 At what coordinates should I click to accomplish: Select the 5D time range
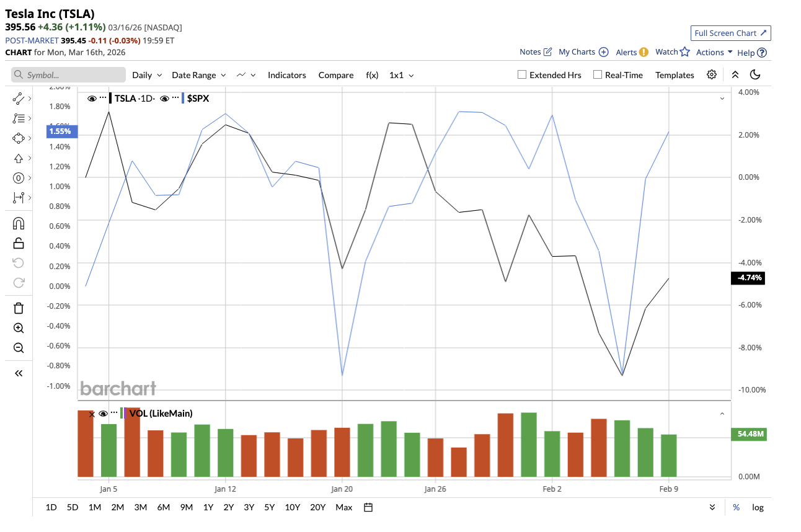click(x=73, y=507)
